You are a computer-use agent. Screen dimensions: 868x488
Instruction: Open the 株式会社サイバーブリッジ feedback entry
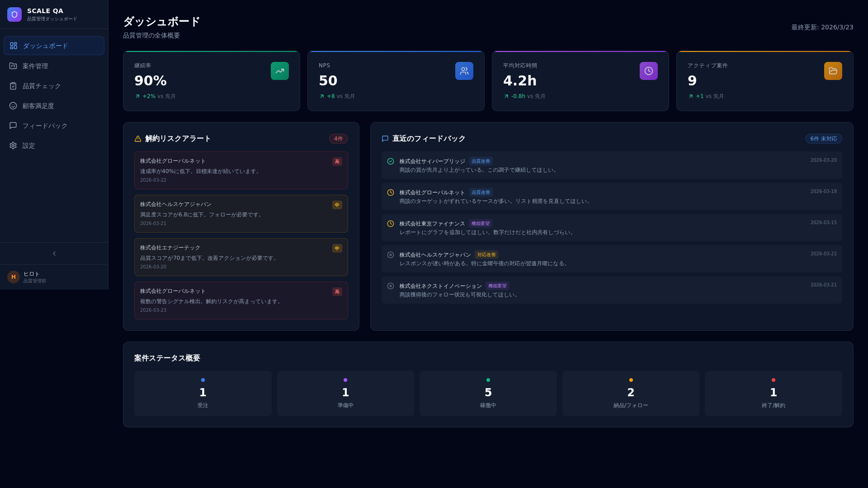pos(612,165)
